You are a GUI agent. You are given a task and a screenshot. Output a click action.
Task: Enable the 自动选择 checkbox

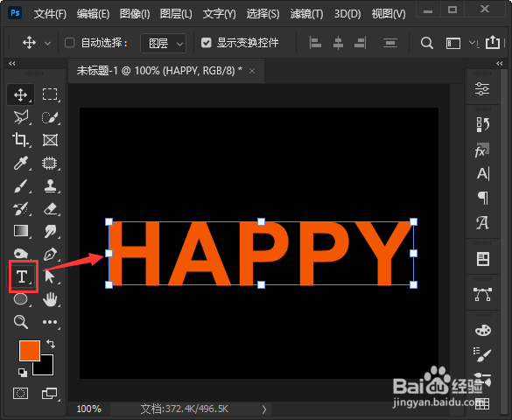(69, 43)
